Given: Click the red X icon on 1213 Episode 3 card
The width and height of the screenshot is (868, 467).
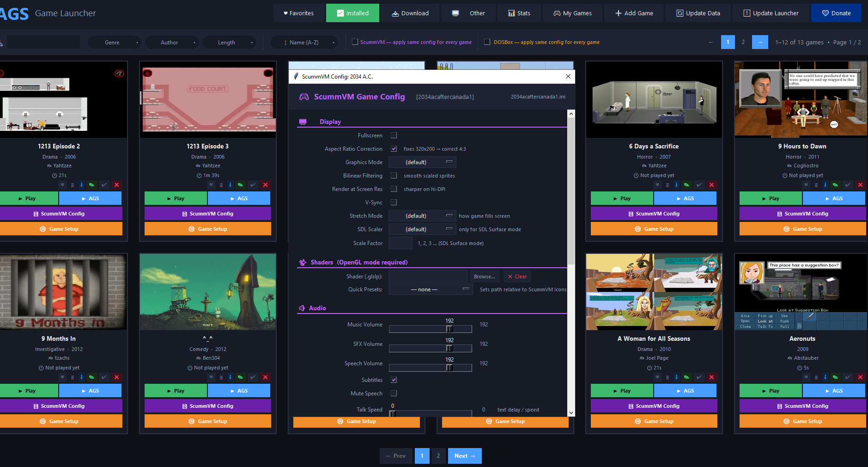Looking at the screenshot, I should point(266,185).
